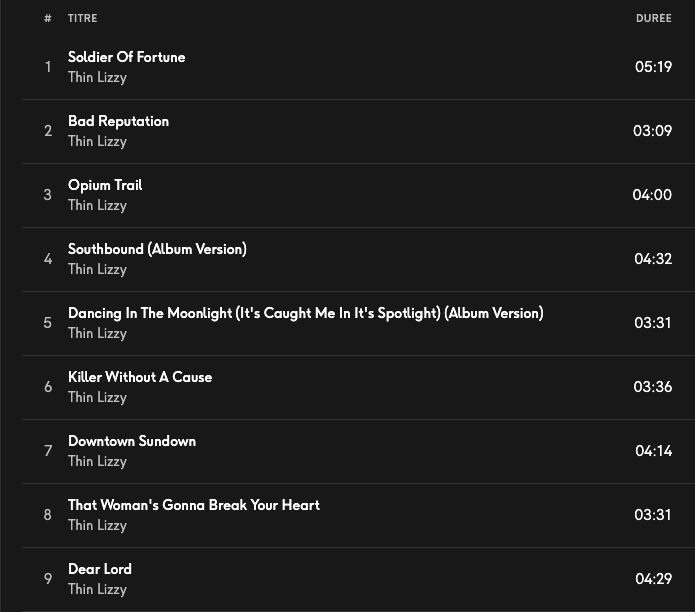Open Thin Lizzy artist link under Dear Lord
The image size is (695, 612).
(97, 589)
